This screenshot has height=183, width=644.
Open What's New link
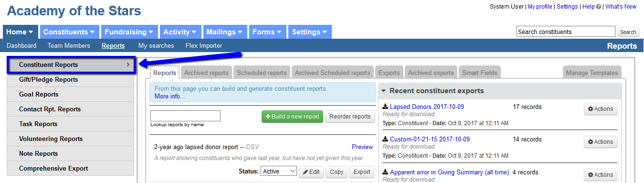[x=621, y=7]
